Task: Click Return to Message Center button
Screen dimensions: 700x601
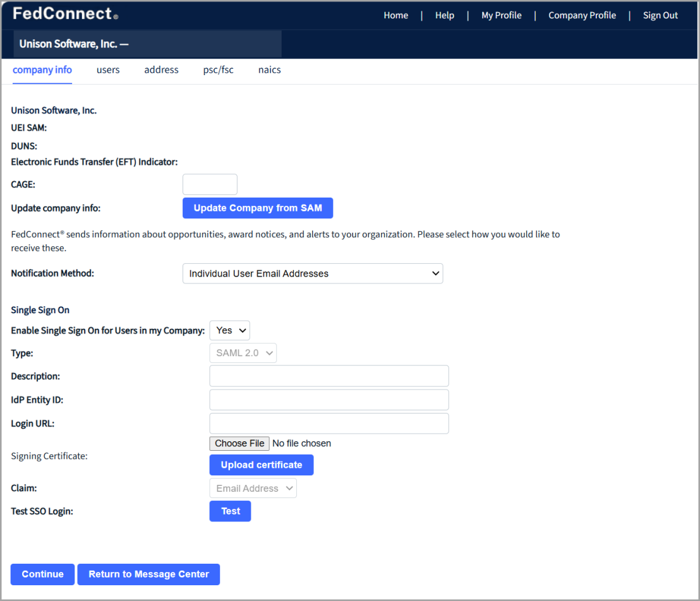Action: click(148, 574)
